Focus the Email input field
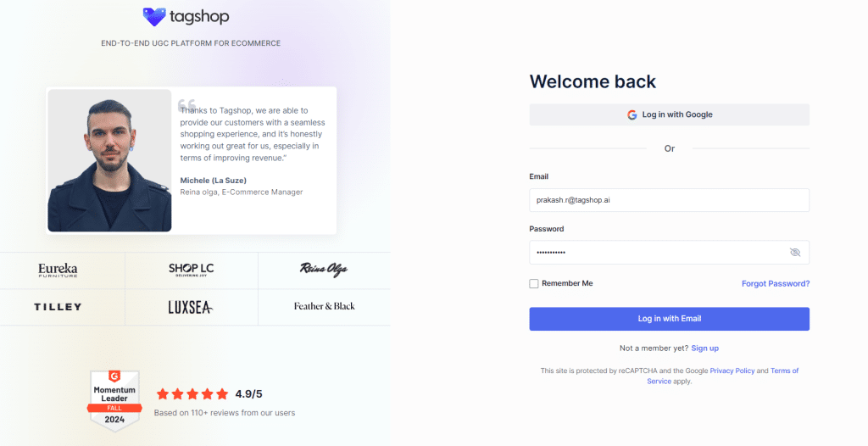 coord(669,200)
